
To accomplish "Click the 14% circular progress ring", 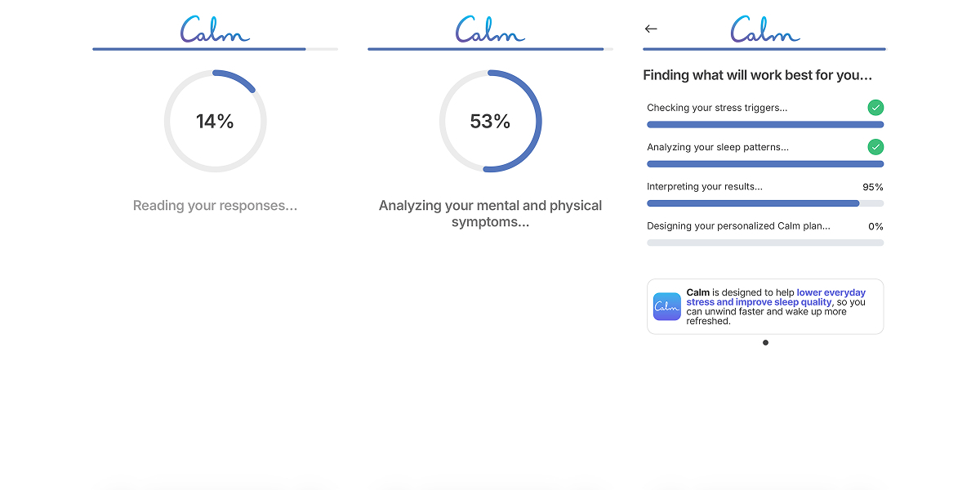I will pos(215,120).
